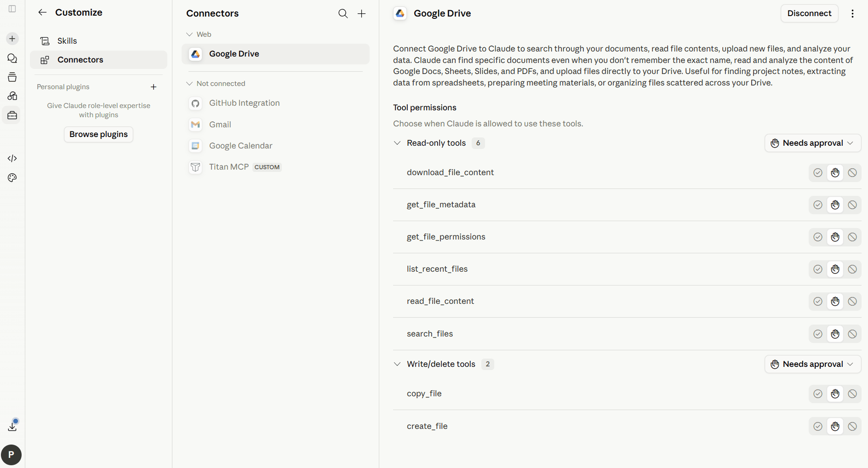Open the Read-only tools Needs approval dropdown
Image resolution: width=868 pixels, height=468 pixels.
point(813,143)
